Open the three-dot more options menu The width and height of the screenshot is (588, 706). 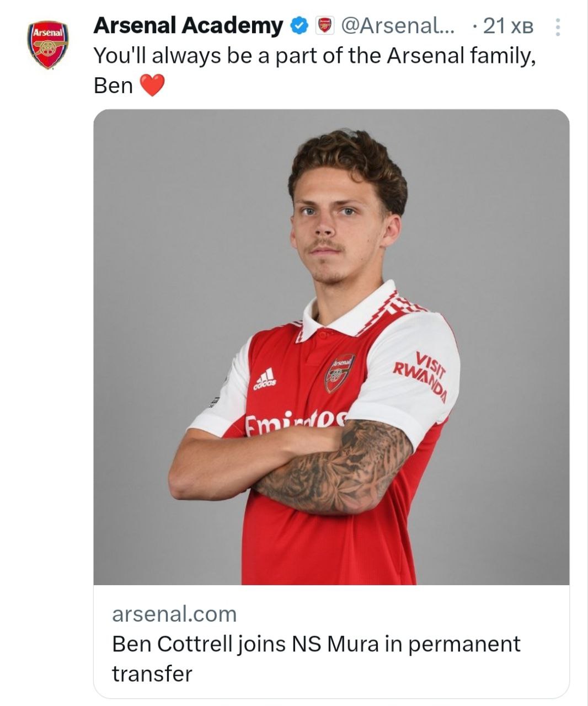coord(558,26)
